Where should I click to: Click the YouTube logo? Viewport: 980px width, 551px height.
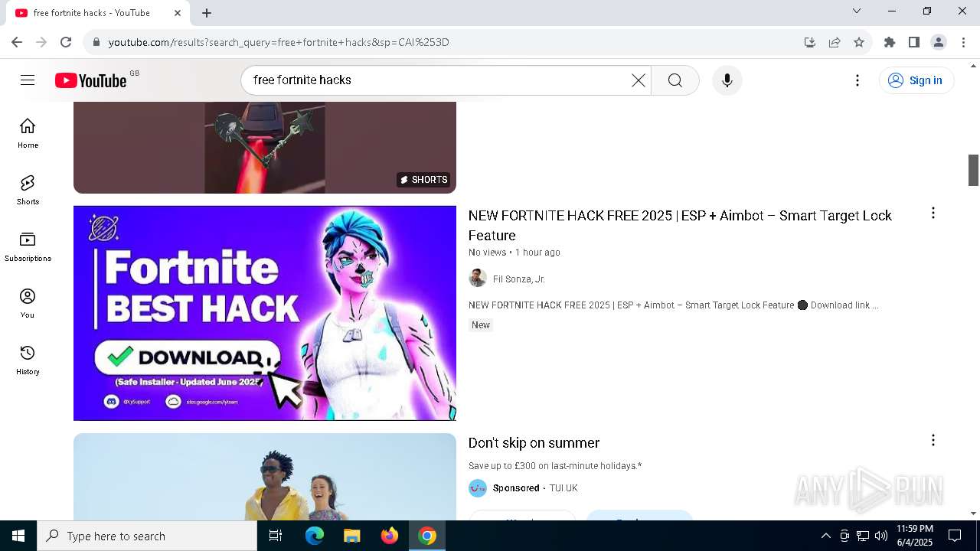click(x=91, y=80)
